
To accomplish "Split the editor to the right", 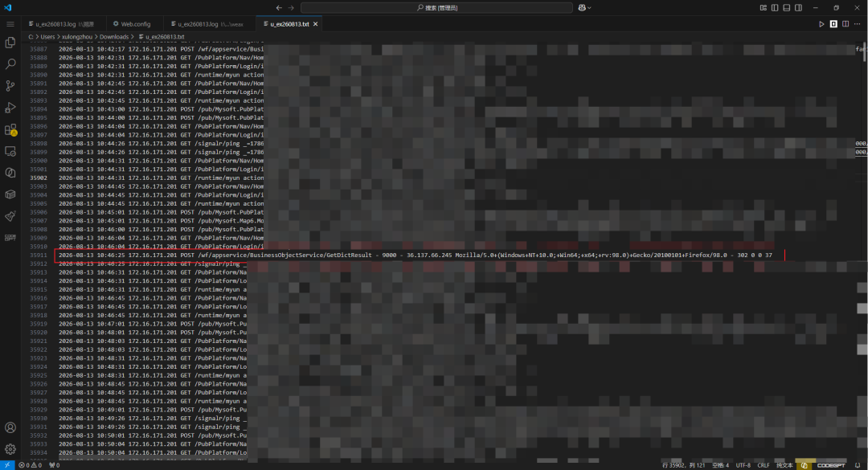I will (845, 24).
